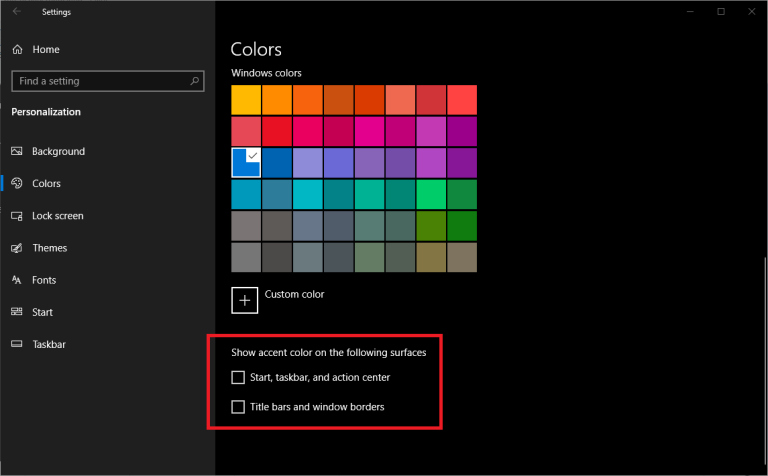
Task: Click the Taskbar icon in sidebar
Action: [17, 344]
